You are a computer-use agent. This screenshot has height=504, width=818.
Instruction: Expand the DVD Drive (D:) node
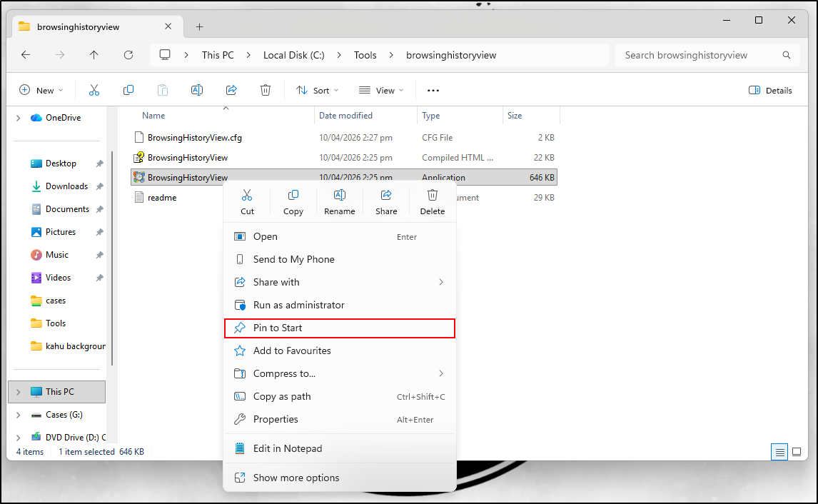[19, 437]
